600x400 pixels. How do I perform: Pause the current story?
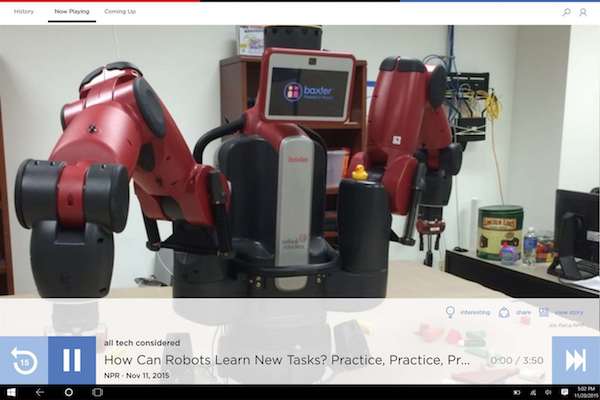(x=72, y=360)
